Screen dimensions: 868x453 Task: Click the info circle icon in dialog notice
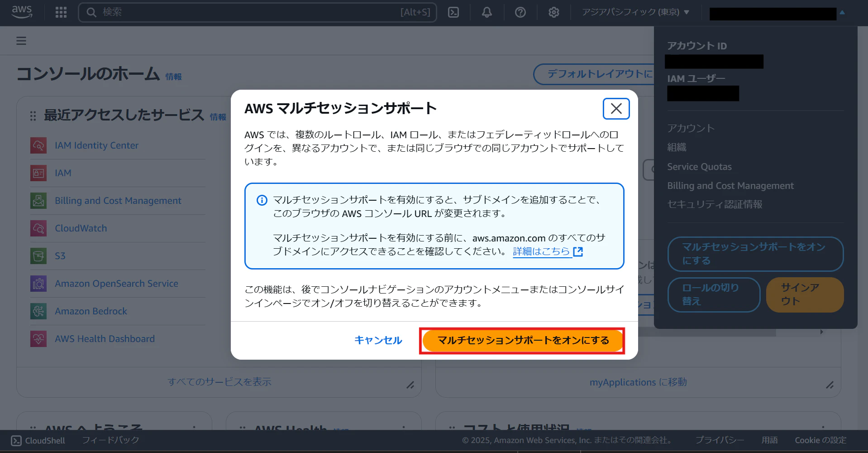click(x=262, y=200)
